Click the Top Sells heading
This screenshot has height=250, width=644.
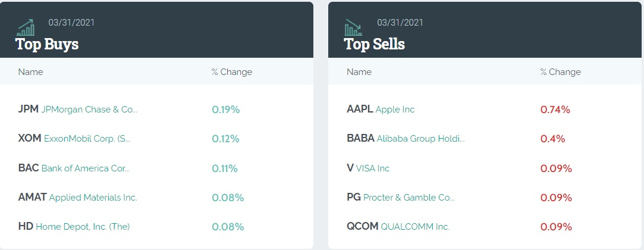point(375,44)
